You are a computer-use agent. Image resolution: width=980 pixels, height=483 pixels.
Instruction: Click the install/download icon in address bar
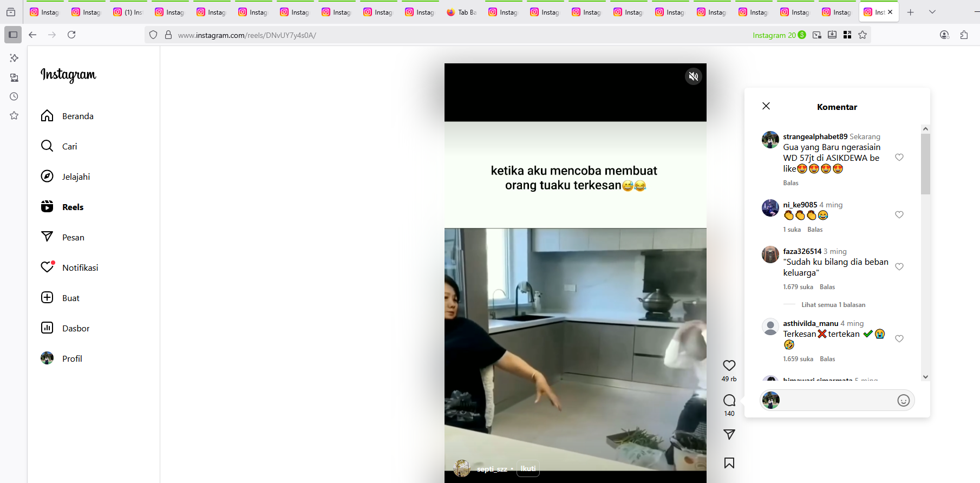[x=832, y=35]
